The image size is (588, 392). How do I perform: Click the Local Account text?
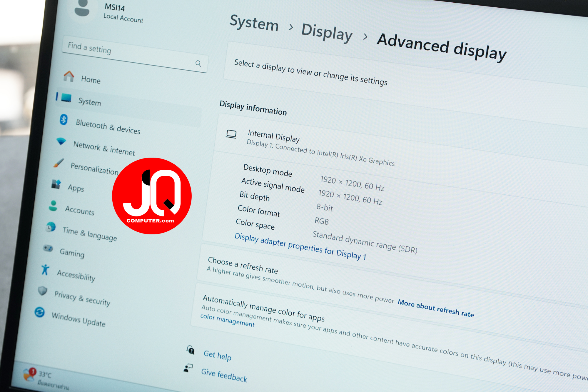[123, 18]
